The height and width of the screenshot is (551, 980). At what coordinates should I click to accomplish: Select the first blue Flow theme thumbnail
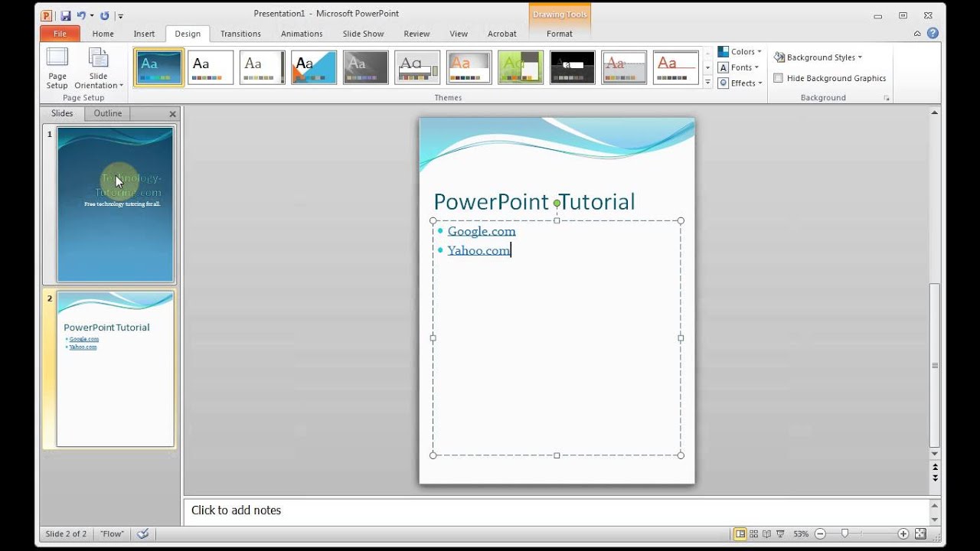coord(159,67)
